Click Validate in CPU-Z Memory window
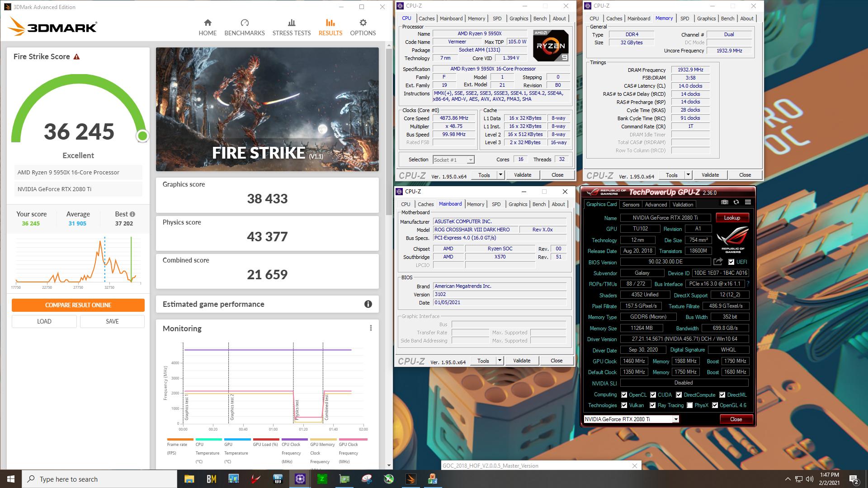The image size is (868, 488). click(710, 175)
